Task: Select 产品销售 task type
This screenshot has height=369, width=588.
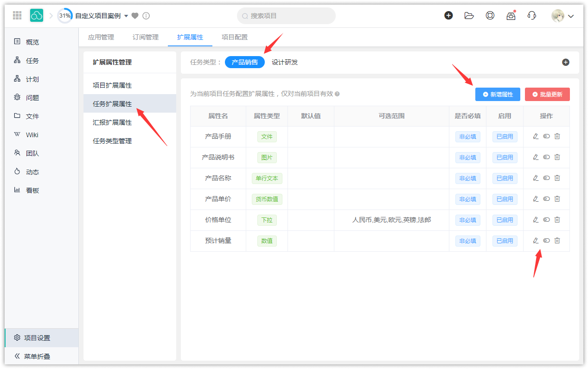Action: [245, 62]
